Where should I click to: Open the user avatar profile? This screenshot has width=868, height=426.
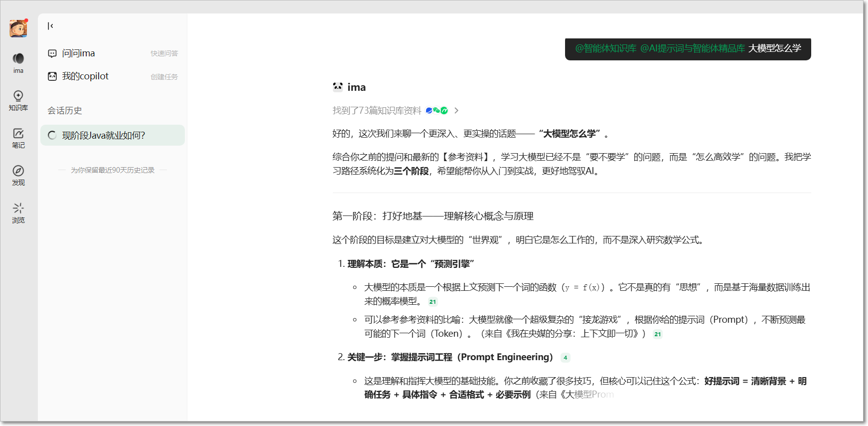tap(18, 28)
